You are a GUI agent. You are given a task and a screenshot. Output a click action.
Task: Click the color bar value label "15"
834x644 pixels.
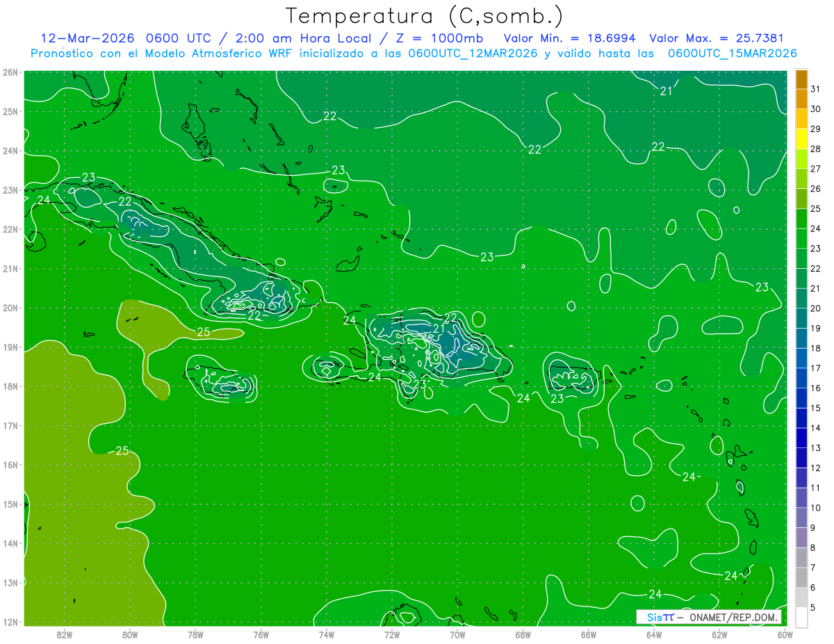click(x=815, y=408)
